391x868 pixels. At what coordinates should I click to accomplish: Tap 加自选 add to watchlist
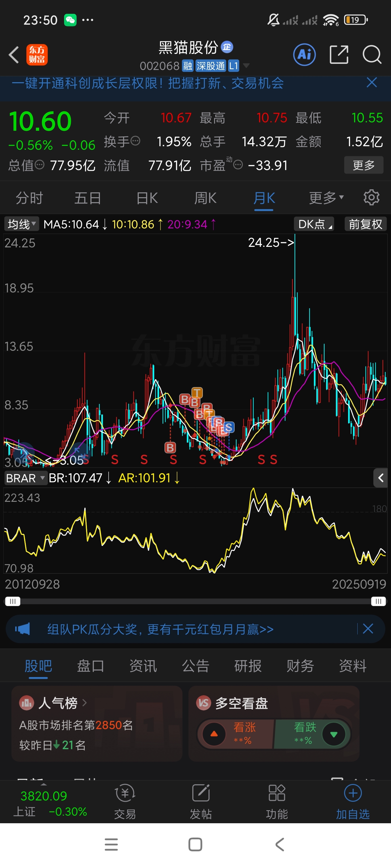click(352, 802)
